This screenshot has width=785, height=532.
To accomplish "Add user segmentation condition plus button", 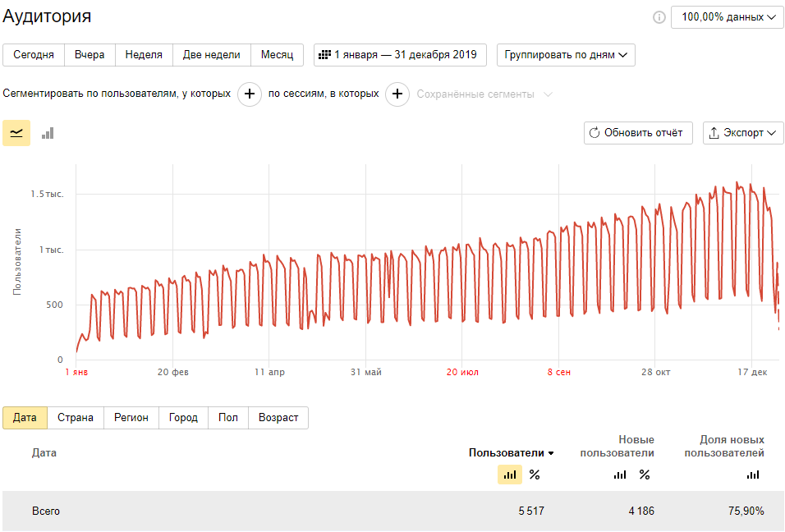I will pos(250,94).
